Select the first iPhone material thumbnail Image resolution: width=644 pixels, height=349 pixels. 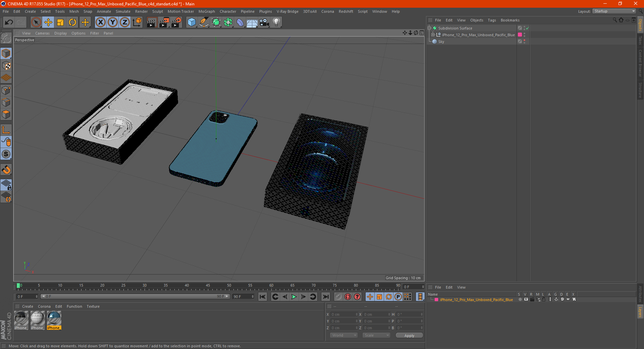pyautogui.click(x=21, y=320)
